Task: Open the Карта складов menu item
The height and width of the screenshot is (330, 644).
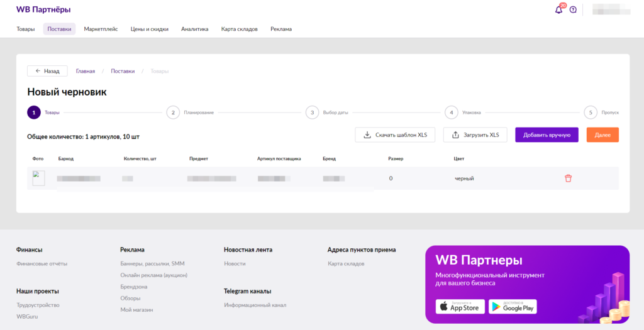Action: [240, 29]
